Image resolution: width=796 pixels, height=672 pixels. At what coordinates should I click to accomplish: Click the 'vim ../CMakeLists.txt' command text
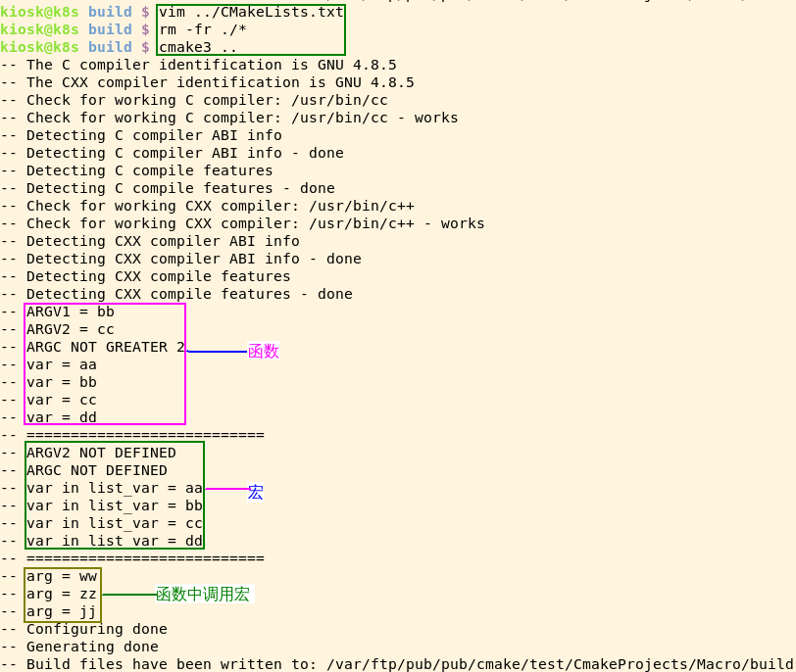click(248, 12)
